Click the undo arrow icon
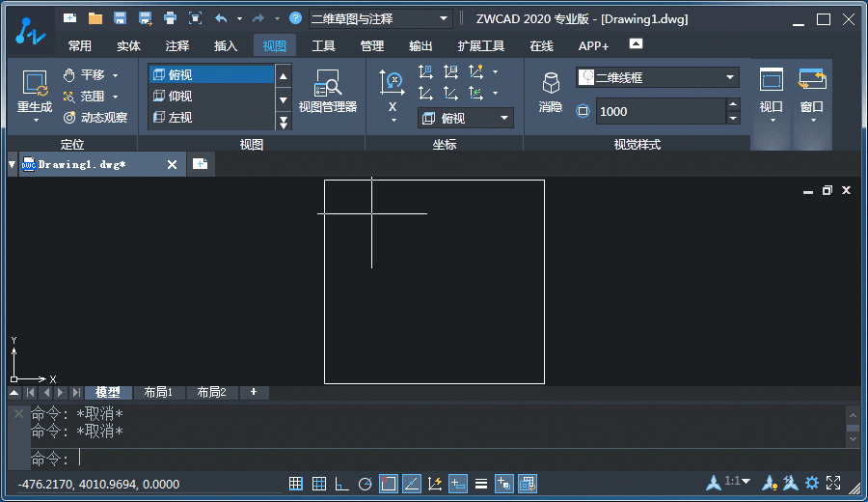The width and height of the screenshot is (868, 502). pos(221,18)
